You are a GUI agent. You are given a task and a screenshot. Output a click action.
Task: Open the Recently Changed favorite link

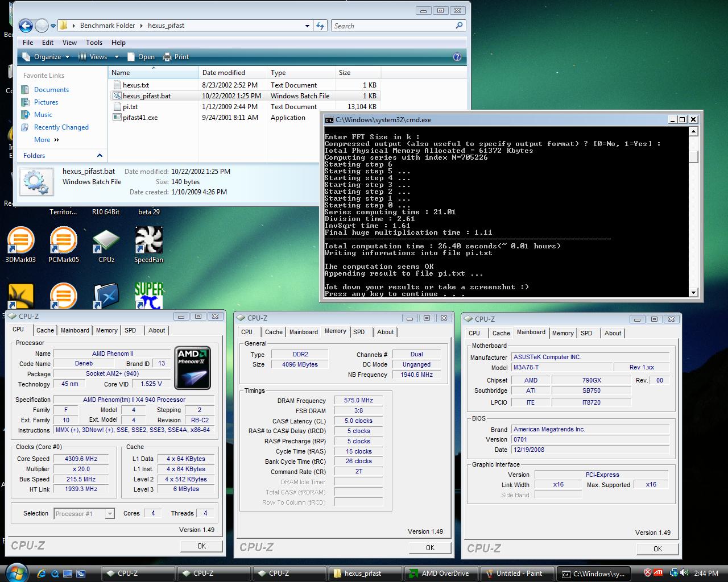(x=61, y=127)
